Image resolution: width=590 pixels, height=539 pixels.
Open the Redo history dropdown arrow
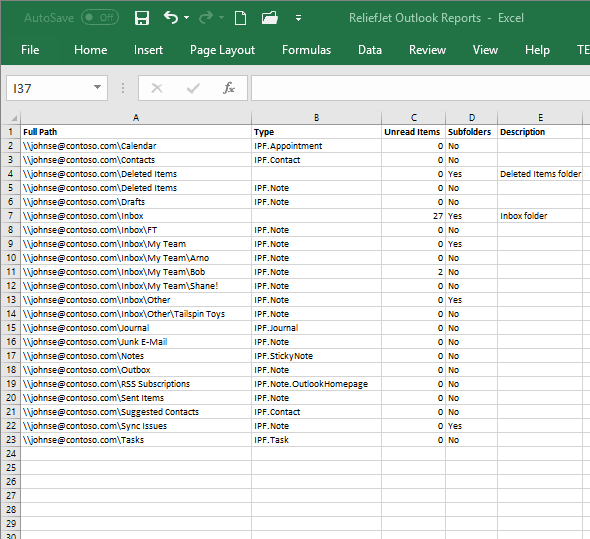pyautogui.click(x=221, y=18)
